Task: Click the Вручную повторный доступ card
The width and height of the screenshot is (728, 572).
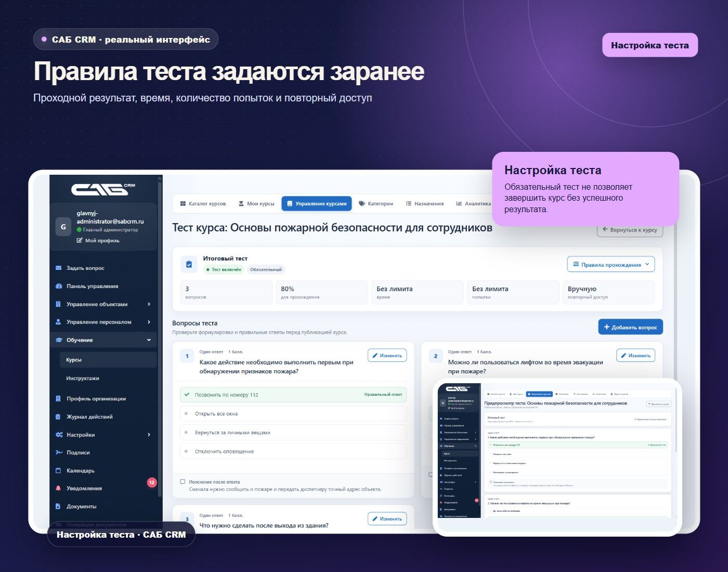Action: pyautogui.click(x=608, y=292)
